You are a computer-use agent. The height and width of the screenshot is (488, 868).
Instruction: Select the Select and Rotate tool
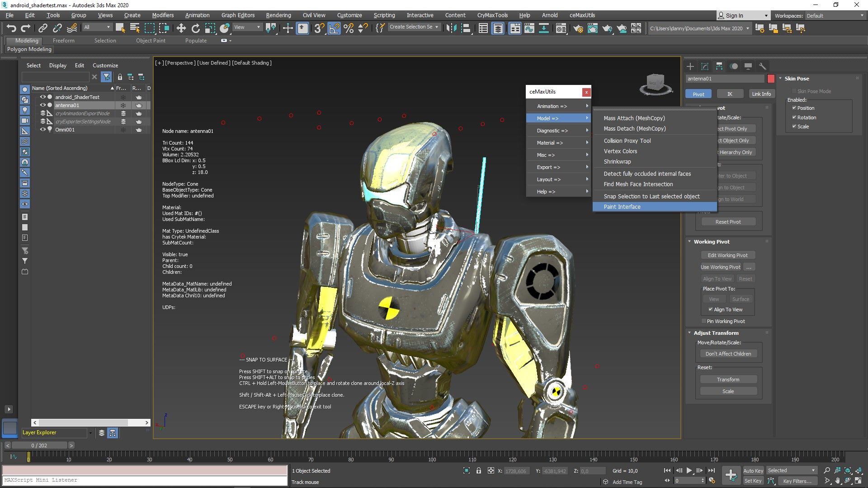click(196, 28)
